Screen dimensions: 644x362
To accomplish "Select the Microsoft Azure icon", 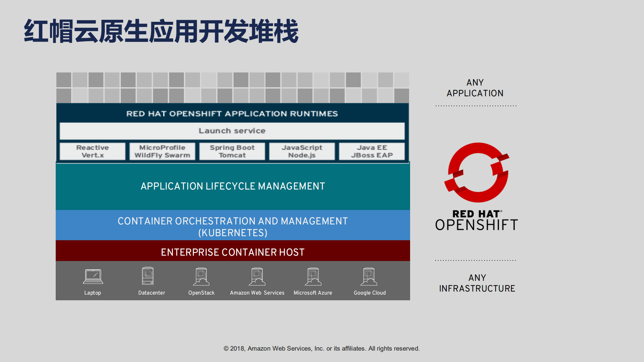I will (x=313, y=276).
